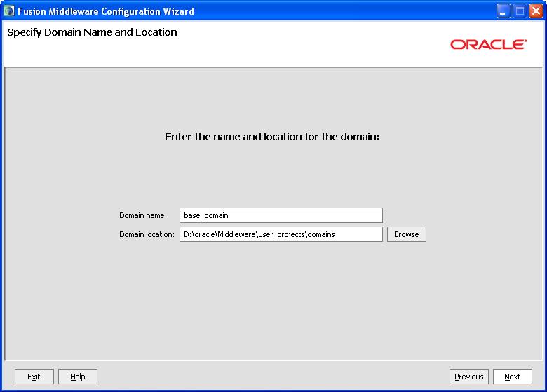Click the Oracle logo

tap(488, 44)
